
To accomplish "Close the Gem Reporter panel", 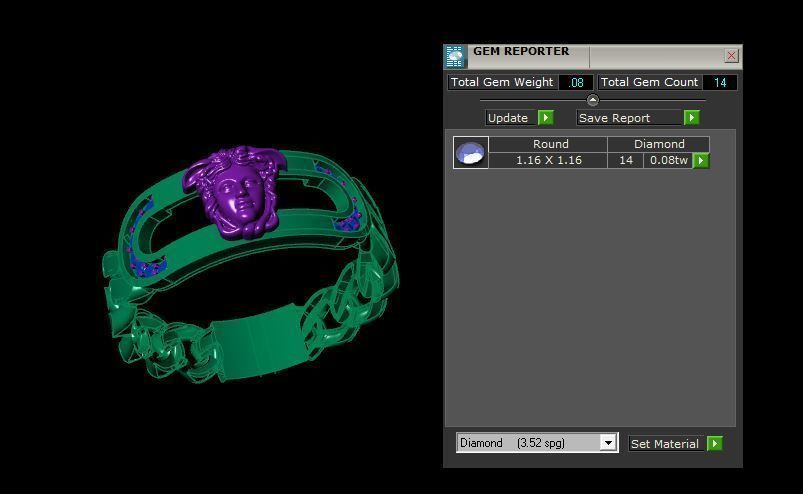I will coord(731,55).
